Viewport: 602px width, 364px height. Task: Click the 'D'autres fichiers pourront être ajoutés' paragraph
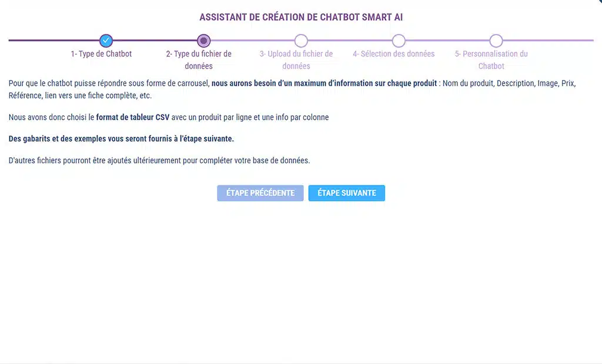click(159, 160)
